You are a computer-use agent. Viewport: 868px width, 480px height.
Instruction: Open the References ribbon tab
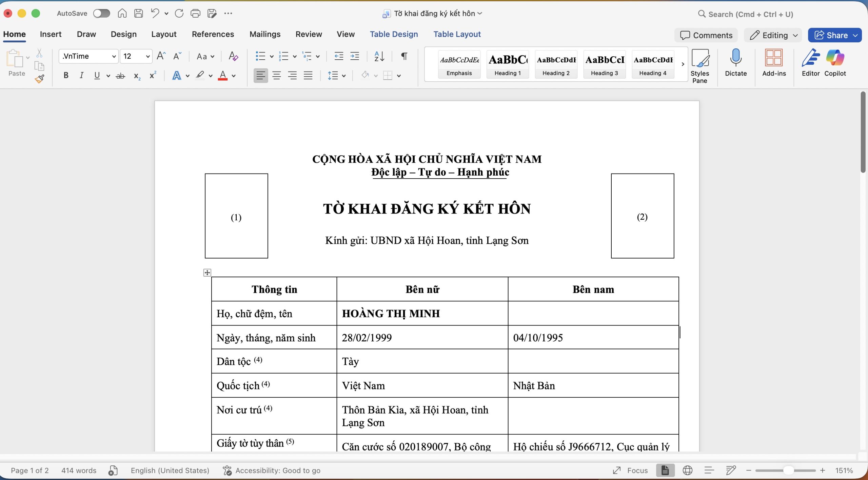tap(213, 34)
